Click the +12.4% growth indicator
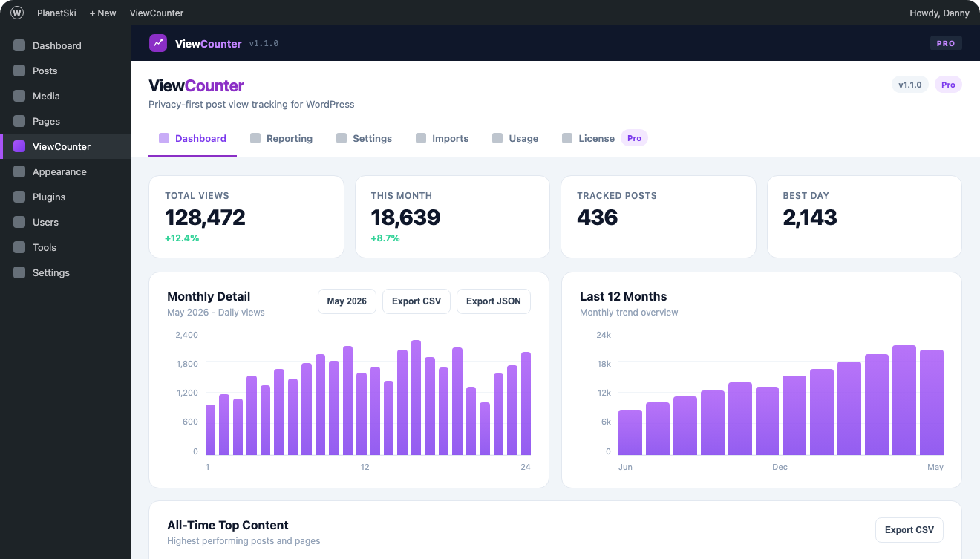The image size is (980, 559). tap(182, 238)
